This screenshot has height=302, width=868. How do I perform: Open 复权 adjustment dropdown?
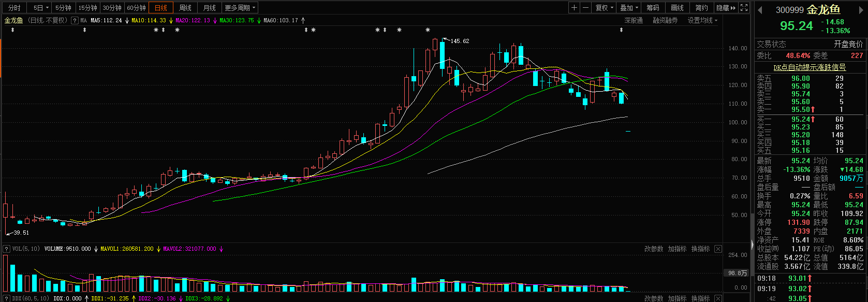click(x=604, y=8)
